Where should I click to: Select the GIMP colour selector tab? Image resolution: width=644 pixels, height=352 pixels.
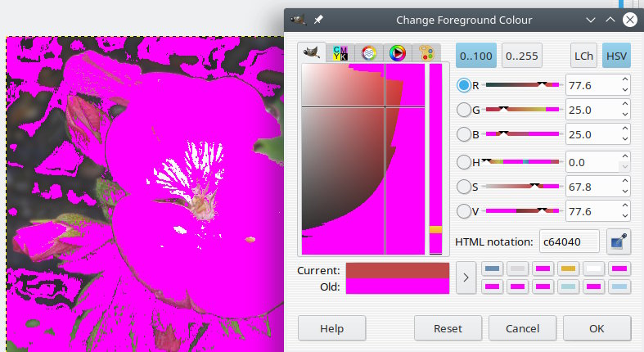coord(312,52)
